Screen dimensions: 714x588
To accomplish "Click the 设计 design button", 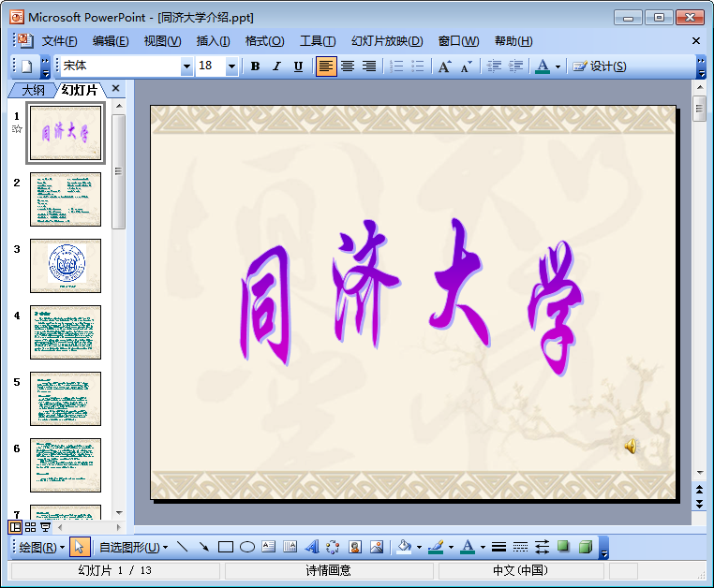I will 600,66.
